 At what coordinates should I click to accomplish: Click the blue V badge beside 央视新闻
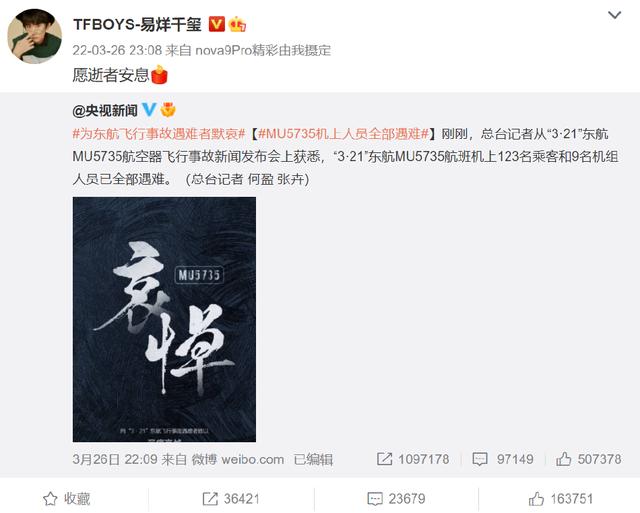[149, 110]
